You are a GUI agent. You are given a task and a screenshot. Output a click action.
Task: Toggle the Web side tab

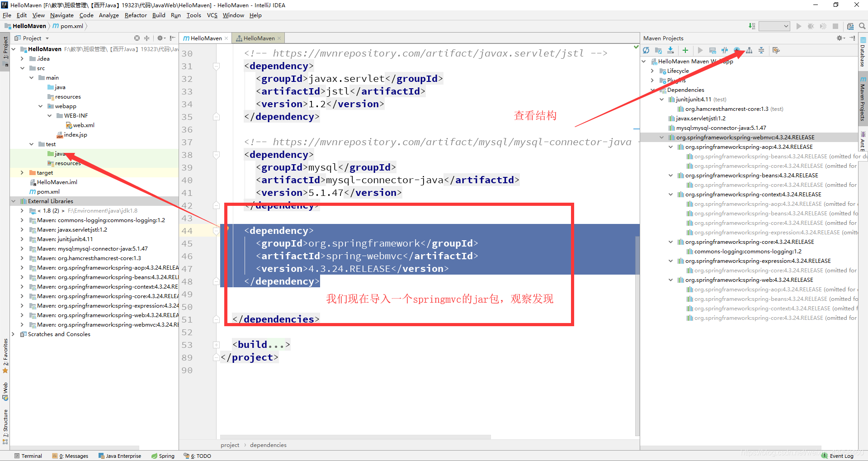[x=5, y=391]
